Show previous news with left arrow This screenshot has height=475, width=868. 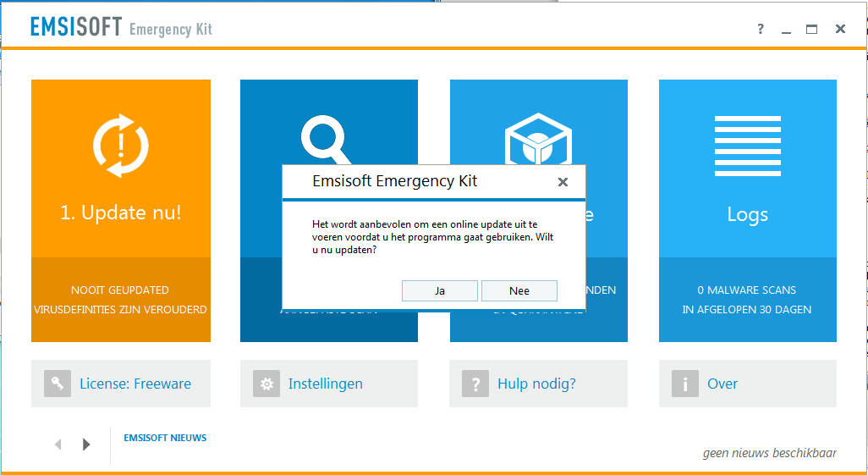58,445
